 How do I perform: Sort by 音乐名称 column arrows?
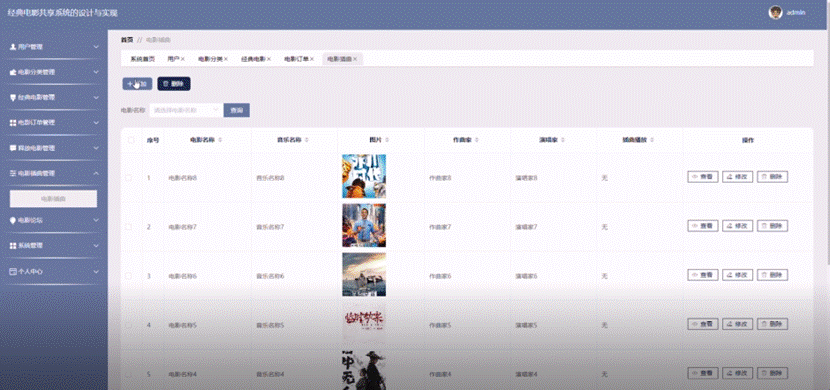(307, 140)
